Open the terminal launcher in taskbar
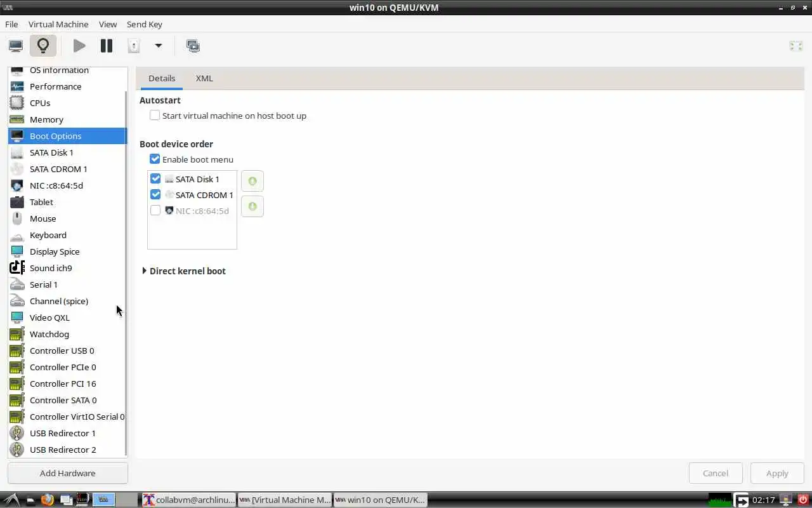The height and width of the screenshot is (508, 812). pos(82,500)
